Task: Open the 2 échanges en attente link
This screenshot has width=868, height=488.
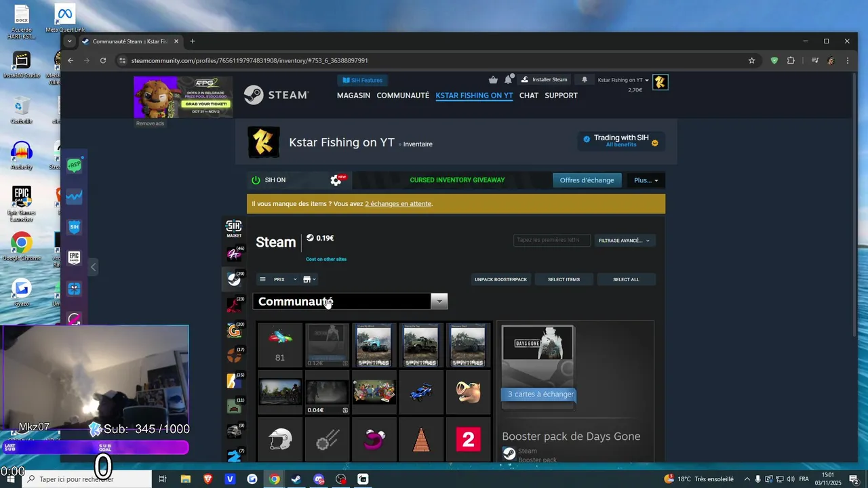Action: click(398, 204)
